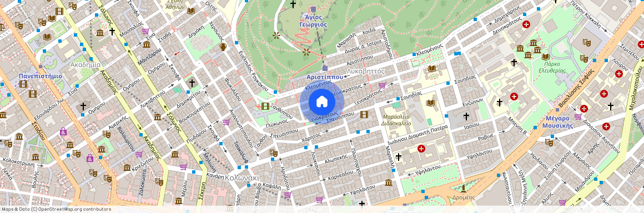
Task: Click the Μέγαρο Μουσικής metro label
Action: (557, 122)
